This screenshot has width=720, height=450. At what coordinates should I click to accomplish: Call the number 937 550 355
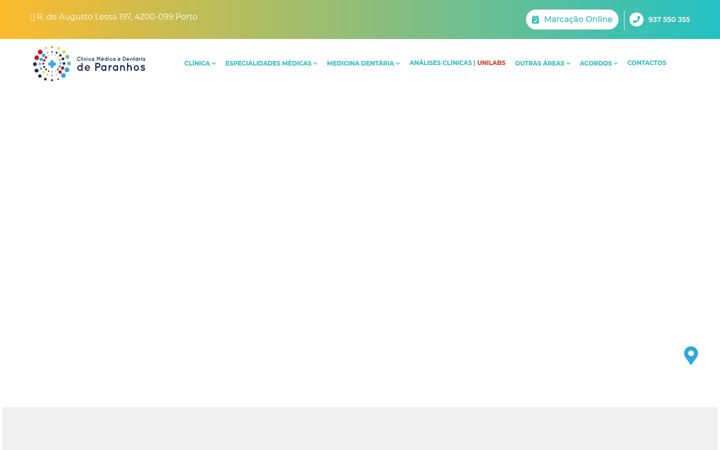click(669, 19)
